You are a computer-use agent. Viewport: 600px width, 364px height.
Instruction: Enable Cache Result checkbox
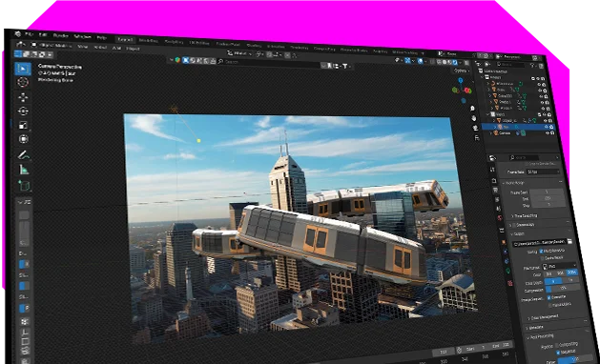coord(543,258)
